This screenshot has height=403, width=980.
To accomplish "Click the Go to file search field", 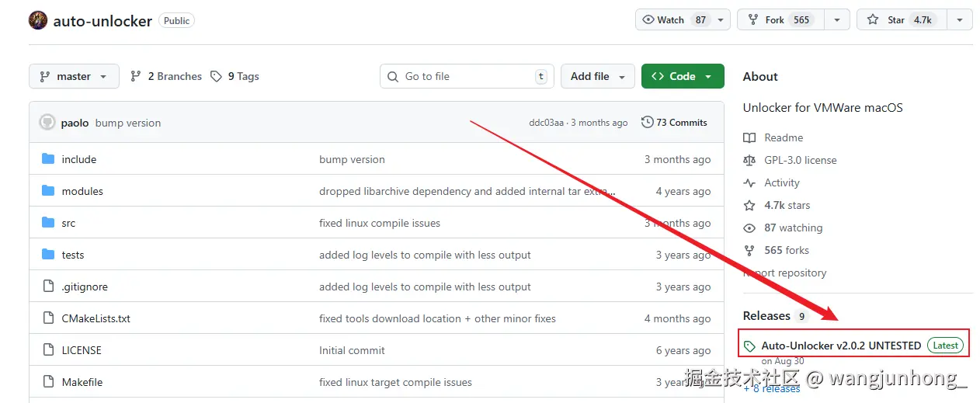I will tap(467, 76).
